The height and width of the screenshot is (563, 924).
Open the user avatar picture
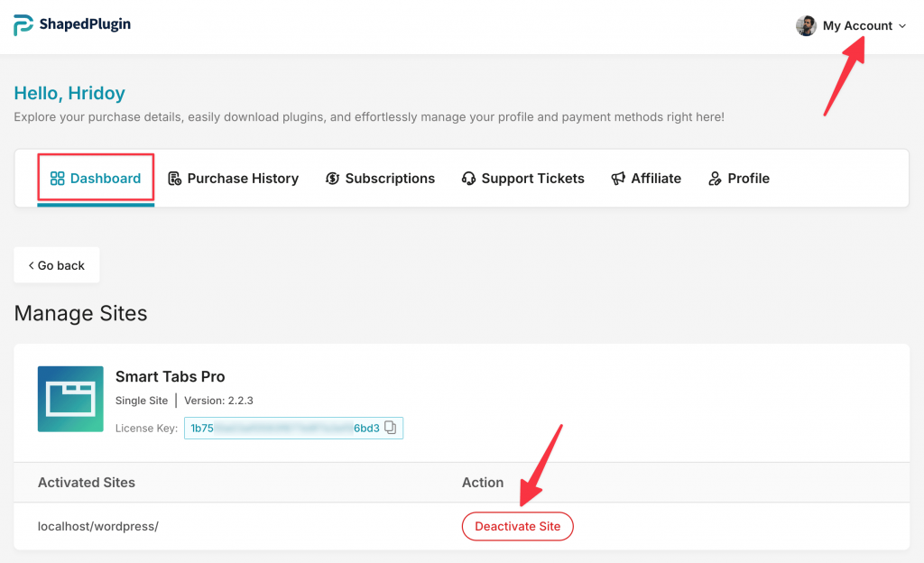click(x=806, y=26)
